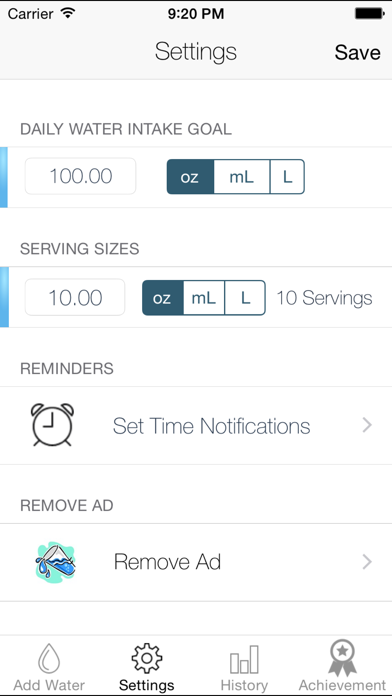Screen dimensions: 392x696
Task: Open the Remove Ad option
Action: pos(196,562)
